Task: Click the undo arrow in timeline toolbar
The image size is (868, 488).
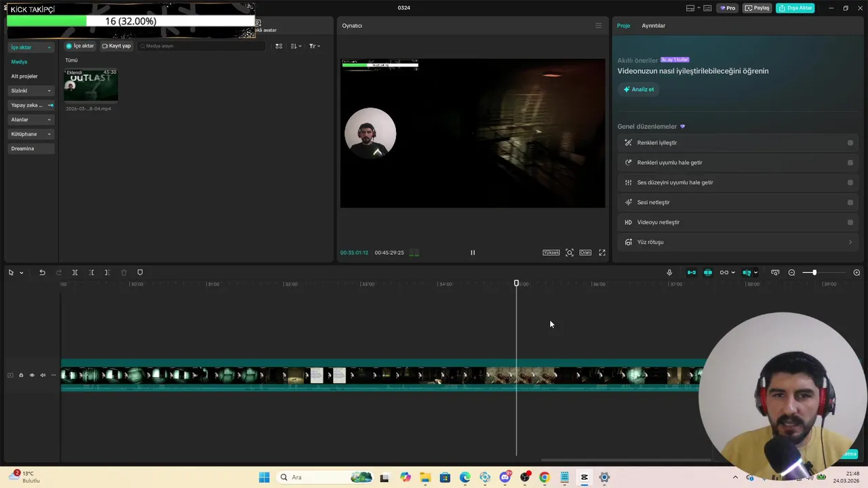Action: [x=42, y=272]
